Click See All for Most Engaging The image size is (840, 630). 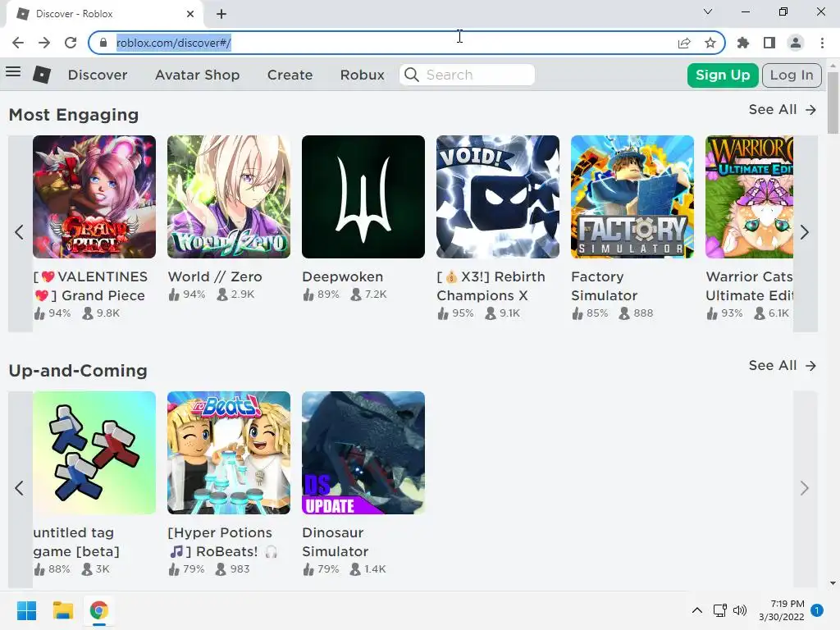click(x=782, y=110)
